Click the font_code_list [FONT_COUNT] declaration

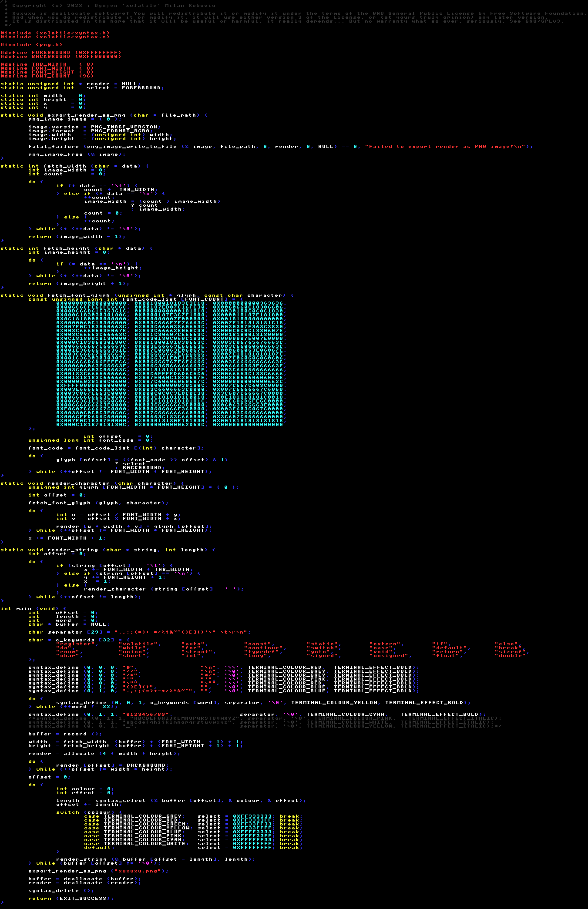coord(135,299)
